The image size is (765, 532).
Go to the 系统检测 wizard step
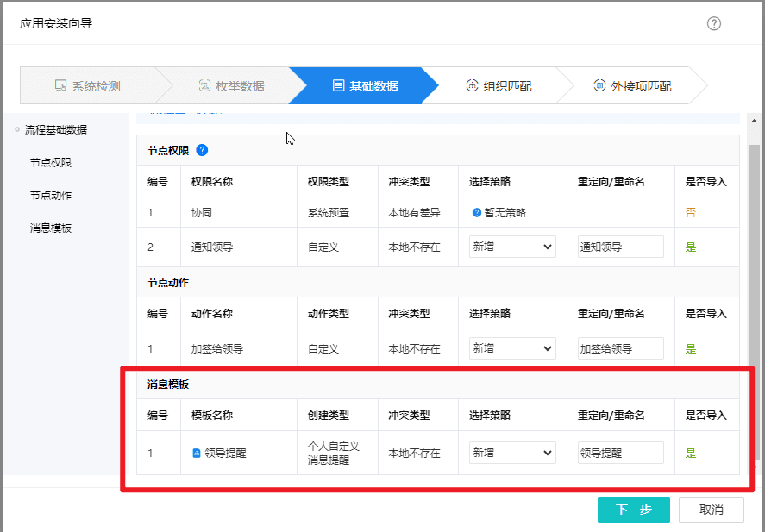(x=88, y=86)
